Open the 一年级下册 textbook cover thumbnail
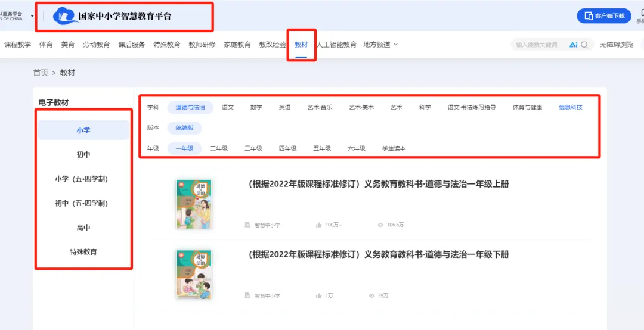Screen dimensions: 644x330 click(x=194, y=274)
